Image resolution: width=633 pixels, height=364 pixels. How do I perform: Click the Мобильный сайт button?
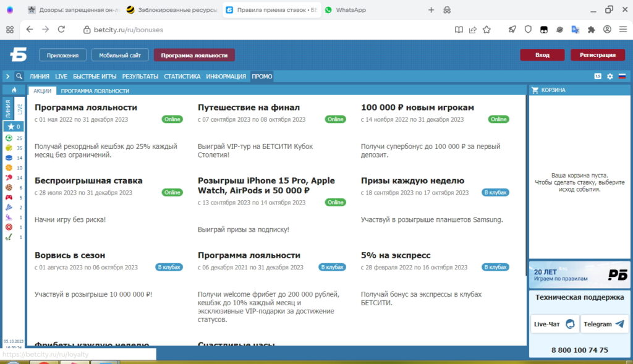point(120,55)
